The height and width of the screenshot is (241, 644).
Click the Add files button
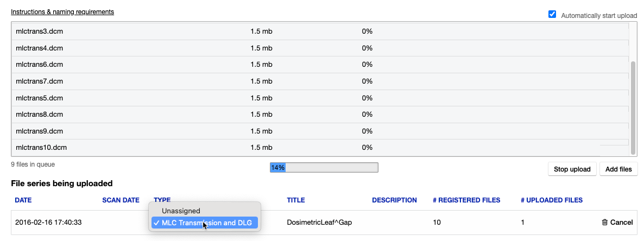coord(618,169)
